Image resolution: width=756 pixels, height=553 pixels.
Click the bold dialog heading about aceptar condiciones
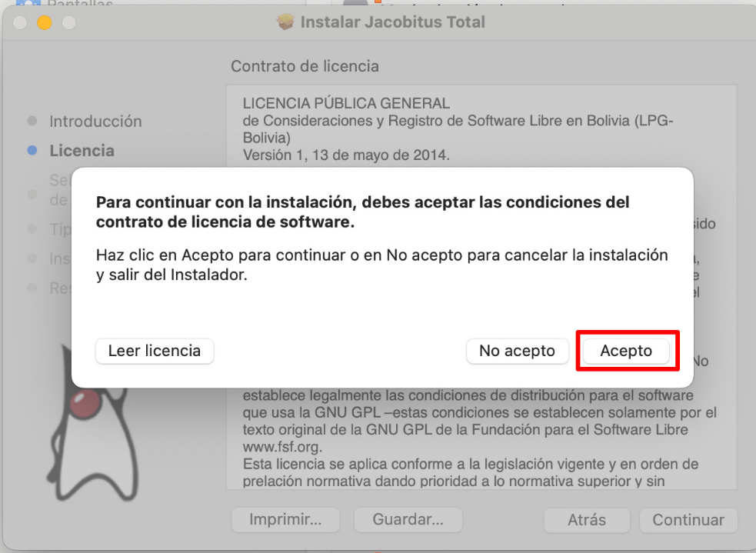pos(362,212)
